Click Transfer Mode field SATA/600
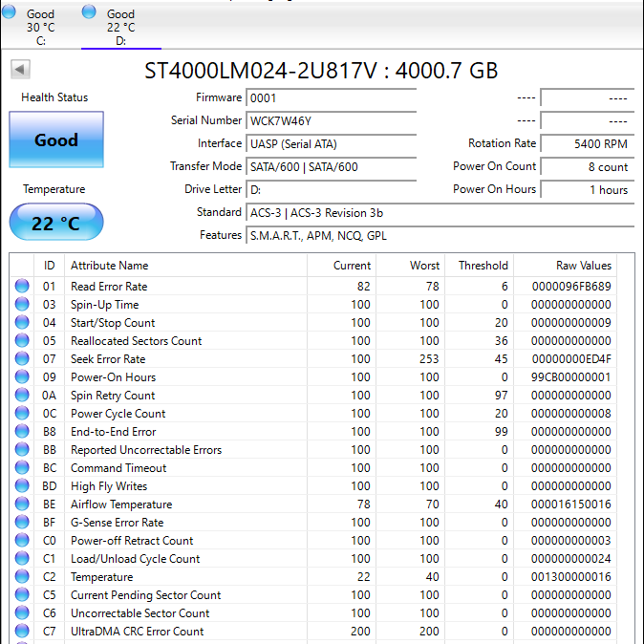 (331, 167)
